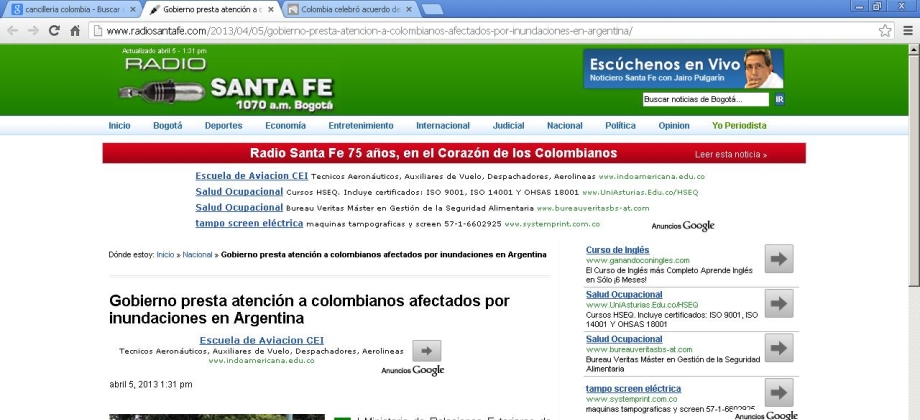Restore down the browser window
This screenshot has height=420, width=920.
tap(877, 6)
